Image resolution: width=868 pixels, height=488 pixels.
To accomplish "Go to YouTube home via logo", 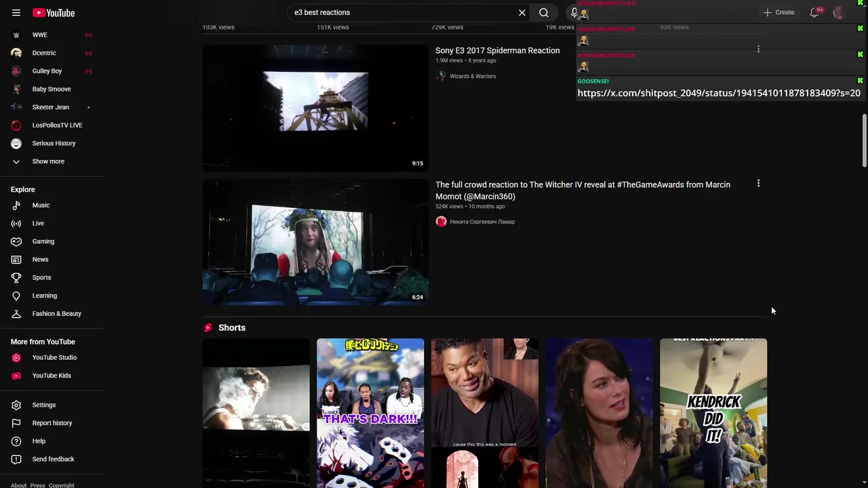I will point(54,13).
